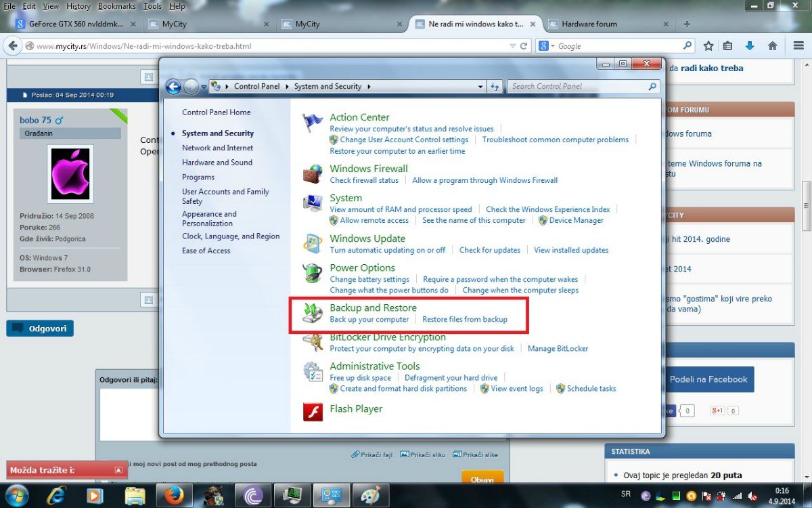Click the Odgovori reply button
This screenshot has width=812, height=508.
pyautogui.click(x=40, y=329)
